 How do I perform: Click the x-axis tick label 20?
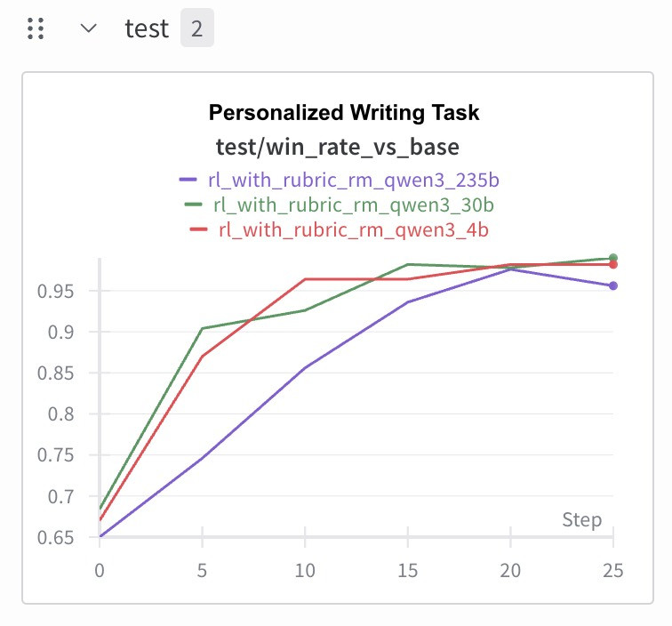[x=510, y=571]
